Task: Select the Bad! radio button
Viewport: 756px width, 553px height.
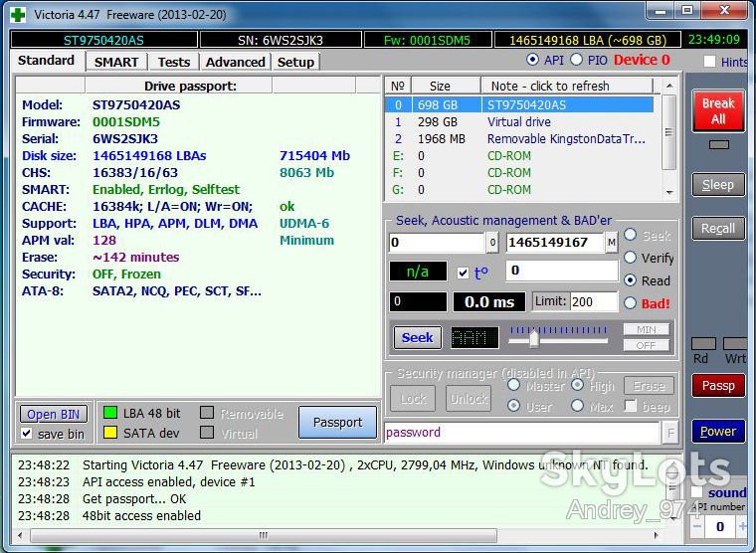Action: pyautogui.click(x=630, y=303)
